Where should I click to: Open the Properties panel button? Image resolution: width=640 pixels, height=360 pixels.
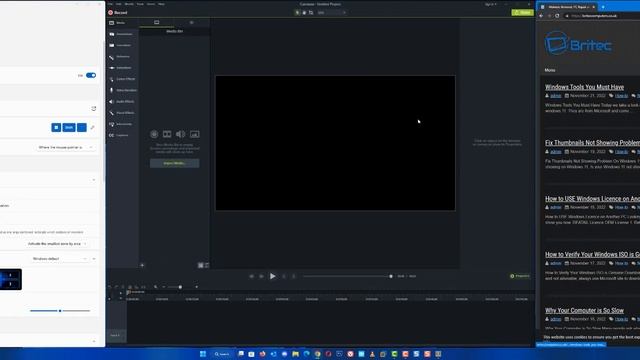coord(520,276)
